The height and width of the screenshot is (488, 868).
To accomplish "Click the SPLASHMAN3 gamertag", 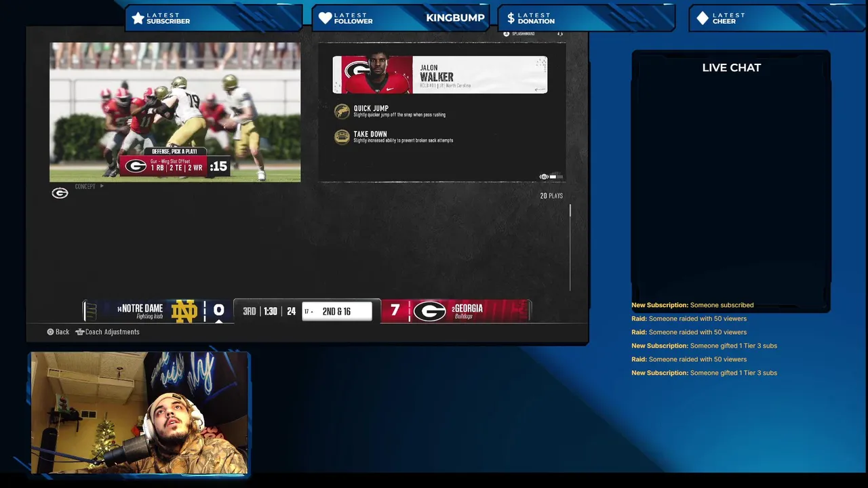I will [524, 34].
